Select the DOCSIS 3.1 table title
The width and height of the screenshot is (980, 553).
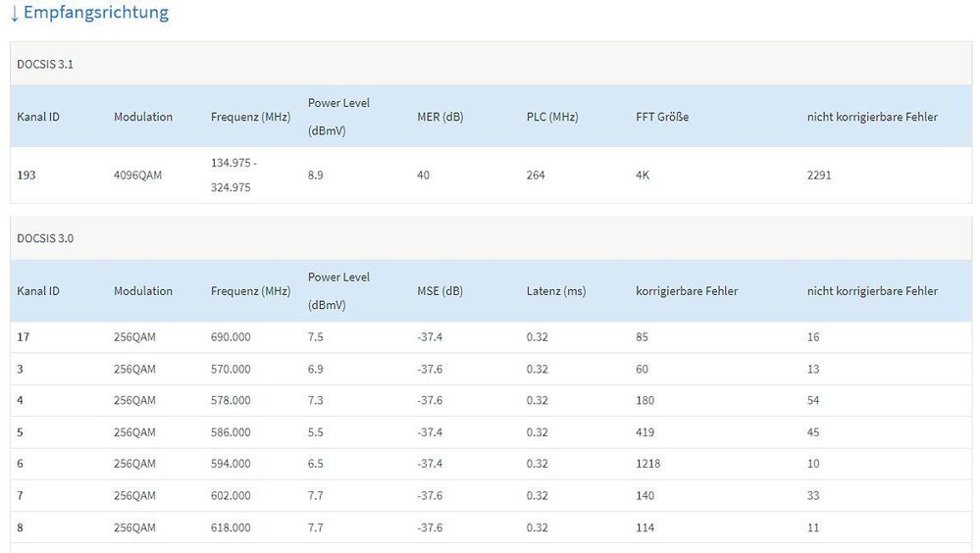click(45, 64)
